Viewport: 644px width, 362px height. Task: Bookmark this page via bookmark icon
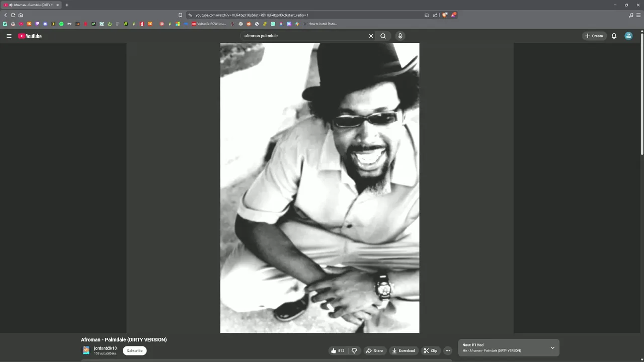(x=180, y=15)
